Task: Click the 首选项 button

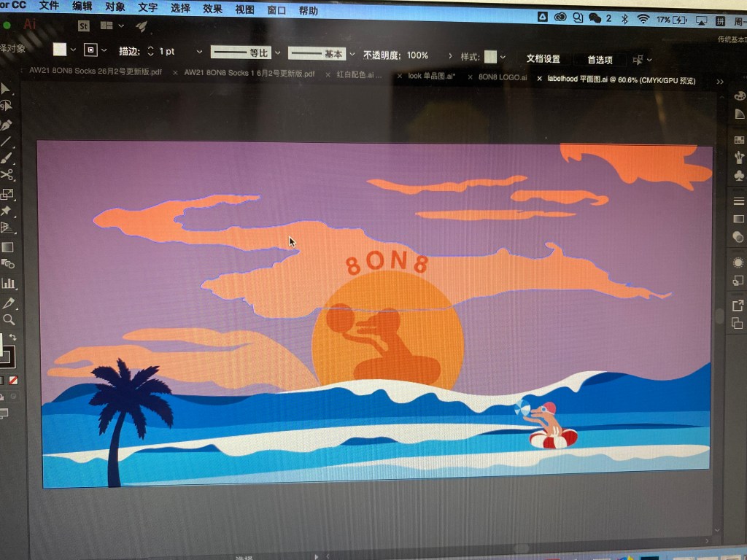Action: (x=600, y=60)
